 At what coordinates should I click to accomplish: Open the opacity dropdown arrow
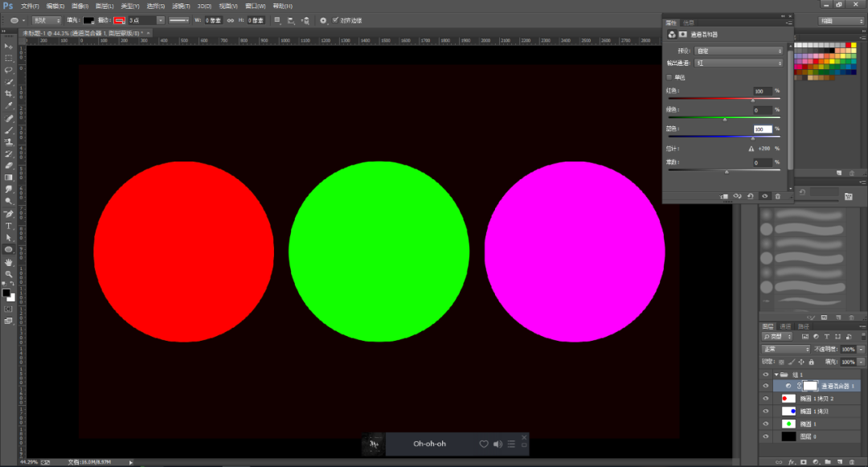[x=861, y=349]
